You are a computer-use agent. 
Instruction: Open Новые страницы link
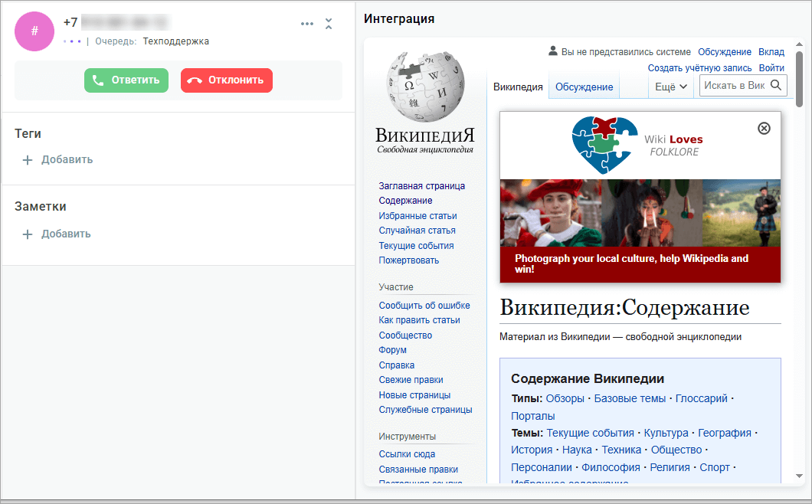click(414, 394)
